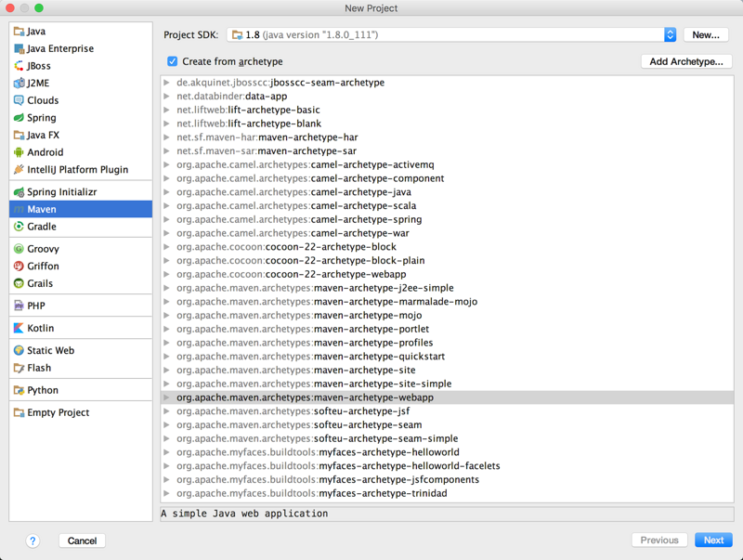Image resolution: width=743 pixels, height=560 pixels.
Task: Select maven-archetype-portlet row
Action: point(448,329)
